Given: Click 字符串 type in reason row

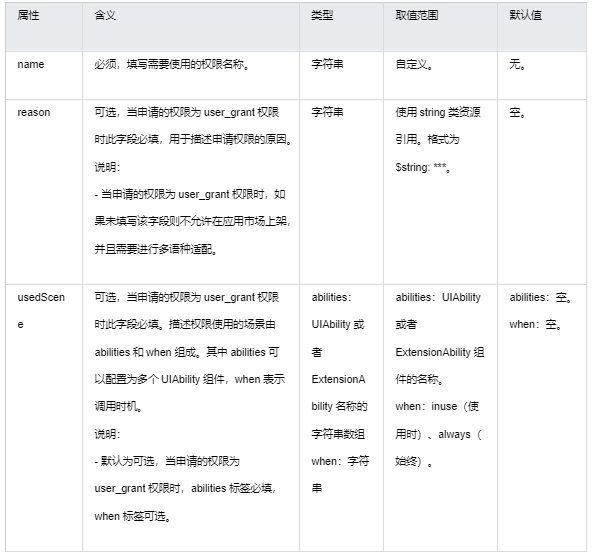Looking at the screenshot, I should click(327, 113).
